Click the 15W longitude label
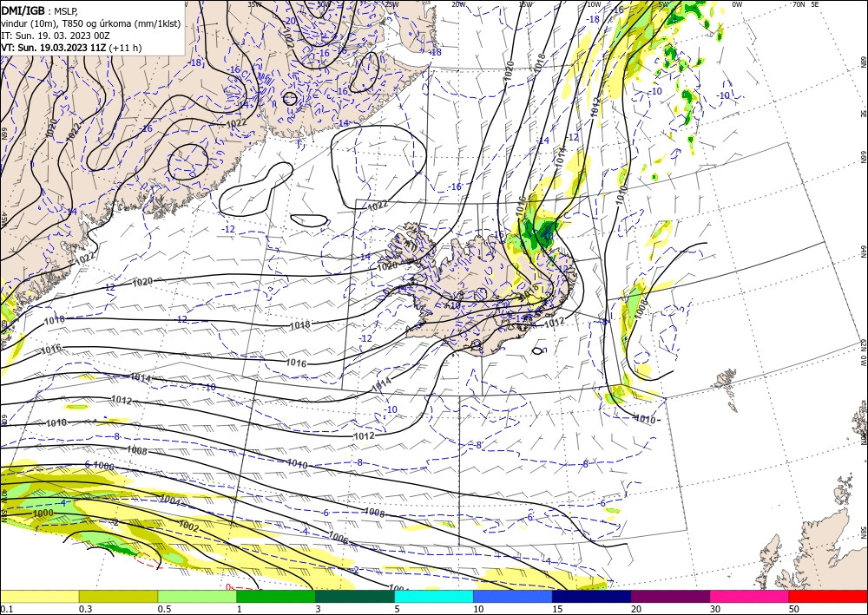The image size is (868, 615). pos(525,3)
